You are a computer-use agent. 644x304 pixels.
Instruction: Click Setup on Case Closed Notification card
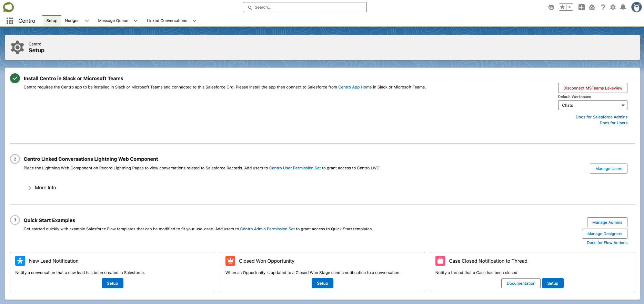tap(553, 283)
